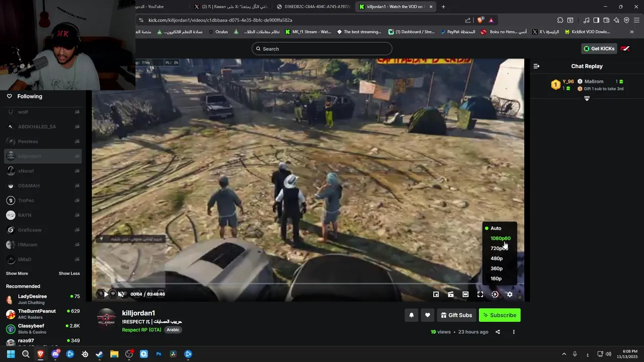Click Get KICKs button

(x=599, y=49)
